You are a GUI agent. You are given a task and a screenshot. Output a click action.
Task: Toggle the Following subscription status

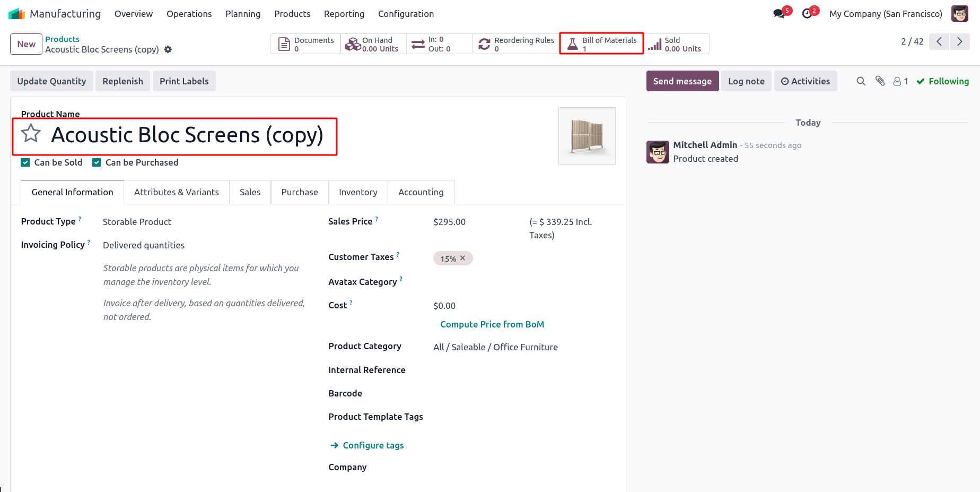(x=943, y=81)
